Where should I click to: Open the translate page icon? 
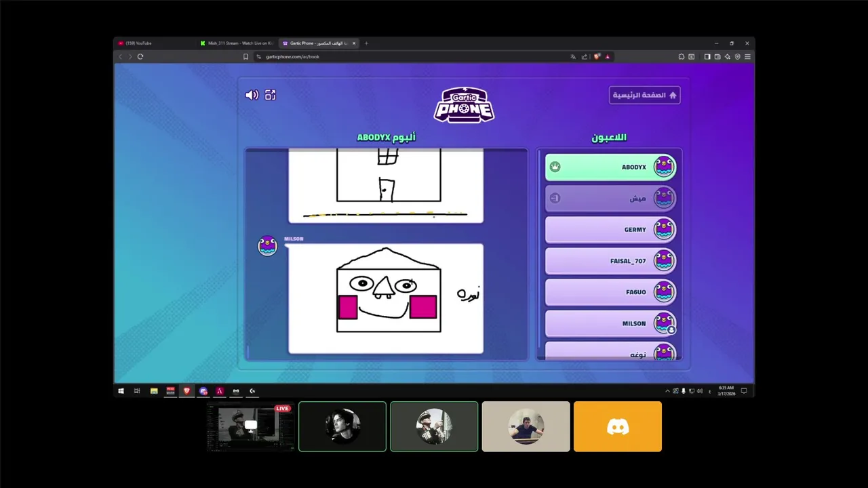pyautogui.click(x=573, y=57)
